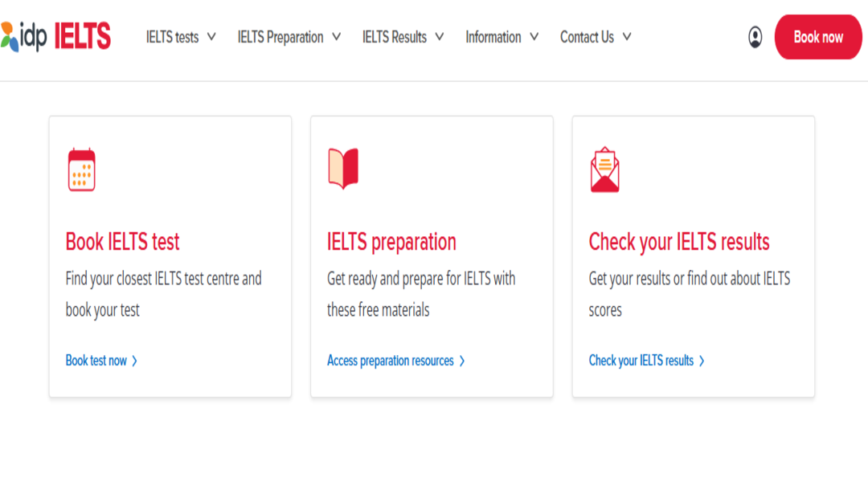The height and width of the screenshot is (482, 868).
Task: Click arrow beside Access preparation resources
Action: [462, 361]
